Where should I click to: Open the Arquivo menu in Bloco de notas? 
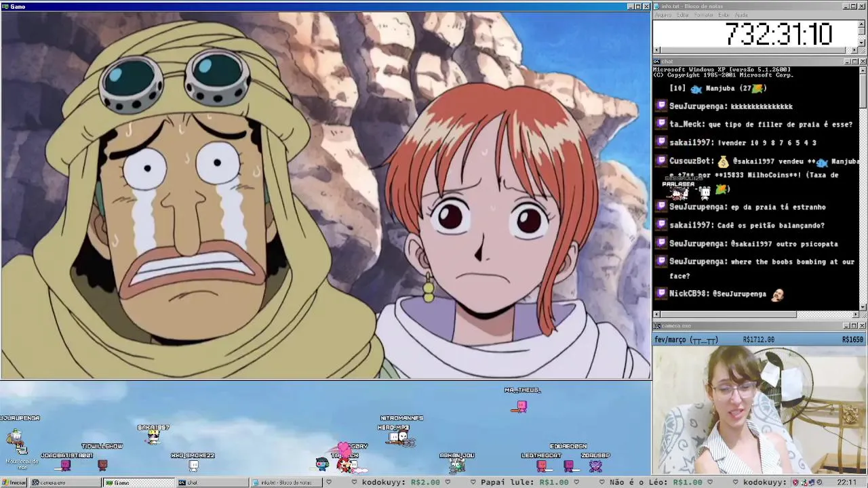tap(663, 15)
